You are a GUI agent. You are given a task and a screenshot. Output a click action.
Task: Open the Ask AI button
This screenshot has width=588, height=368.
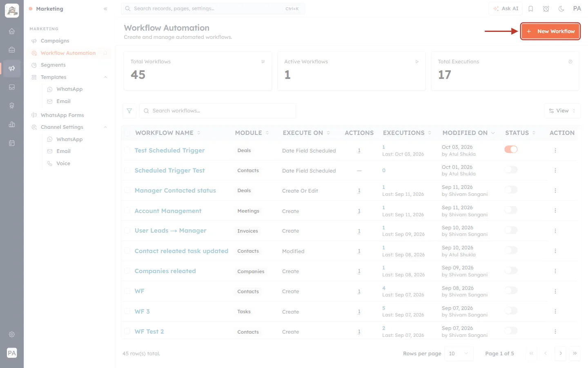(506, 9)
